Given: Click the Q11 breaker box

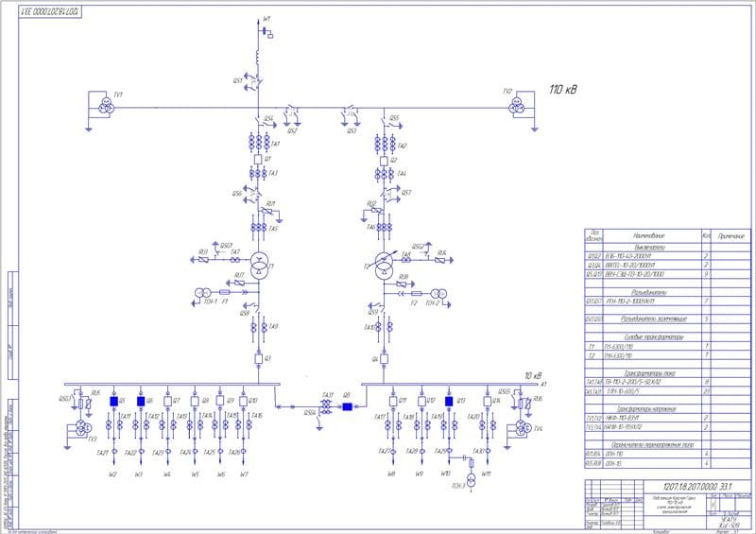Looking at the screenshot, I should pos(393,402).
